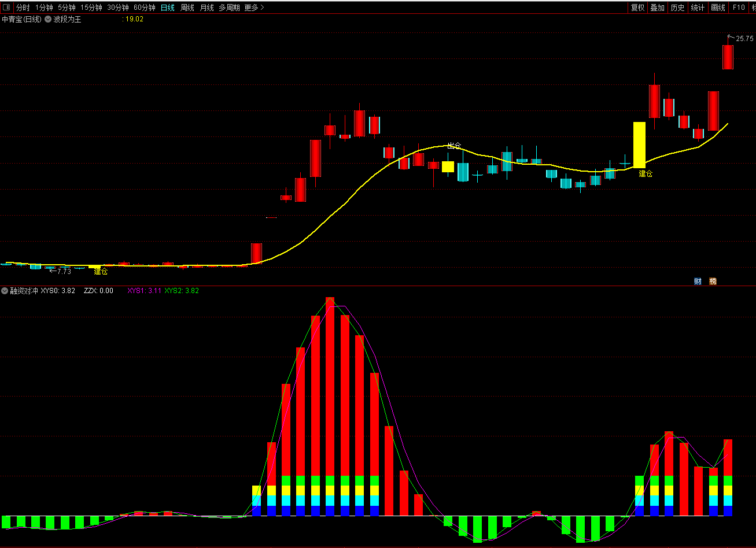Screen dimensions: 756x548
Task: Open F10 company info
Action: (739, 8)
